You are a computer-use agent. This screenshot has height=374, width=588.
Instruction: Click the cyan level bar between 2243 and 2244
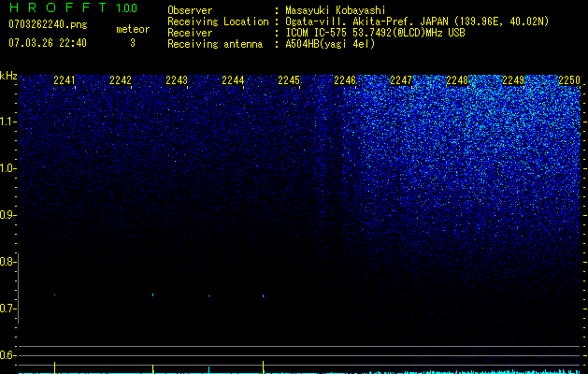tap(208, 370)
